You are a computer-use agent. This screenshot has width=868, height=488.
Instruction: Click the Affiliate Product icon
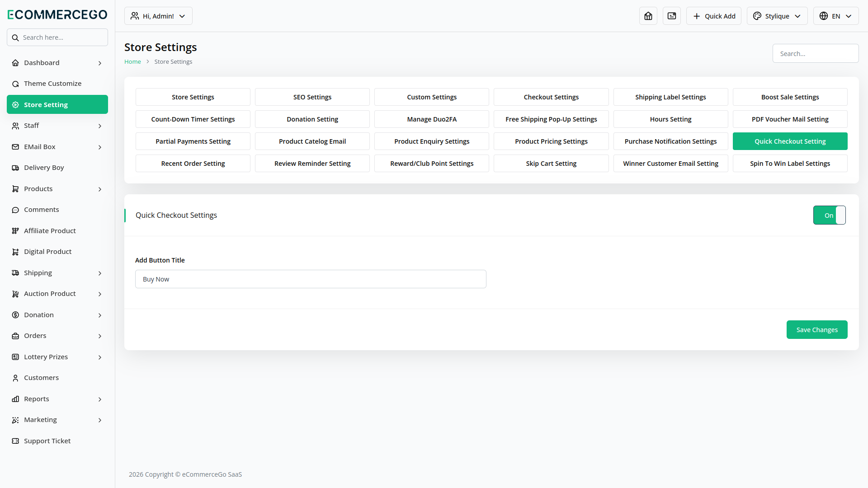coord(15,231)
